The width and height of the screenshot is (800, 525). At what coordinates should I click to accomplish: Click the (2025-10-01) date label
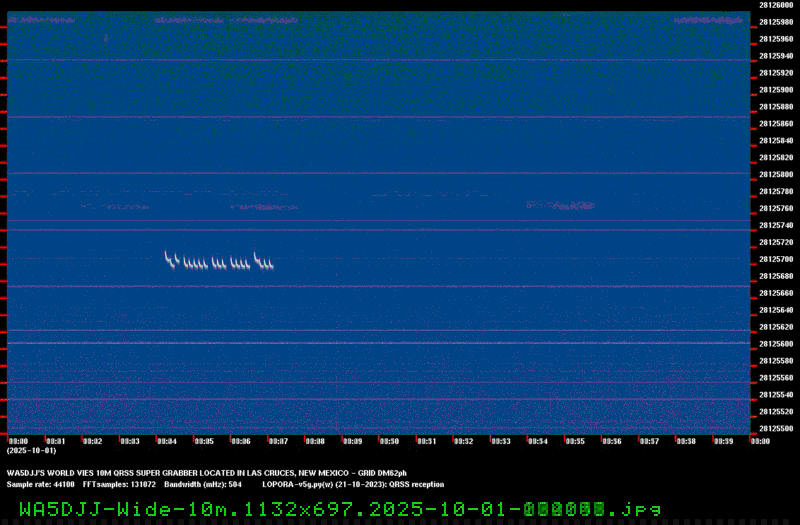pos(31,450)
